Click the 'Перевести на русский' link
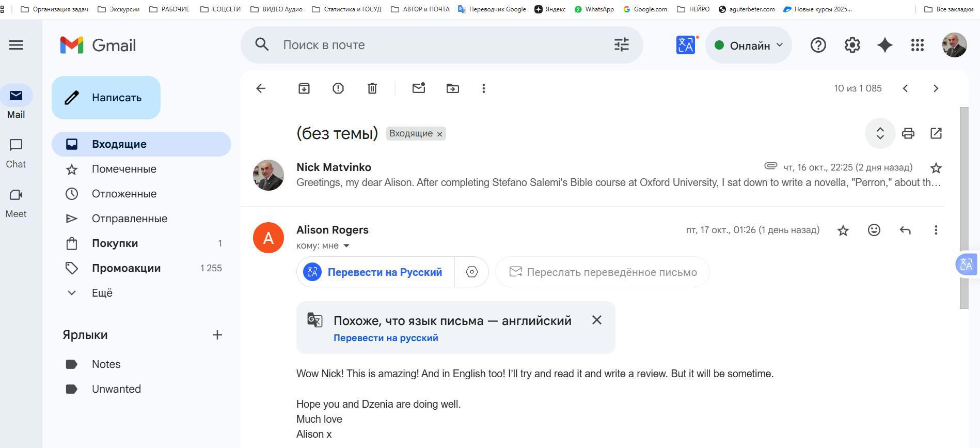The height and width of the screenshot is (448, 980). tap(386, 338)
